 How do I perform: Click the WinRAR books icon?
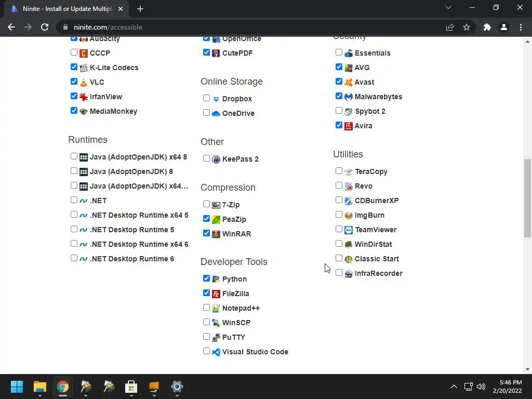point(216,234)
